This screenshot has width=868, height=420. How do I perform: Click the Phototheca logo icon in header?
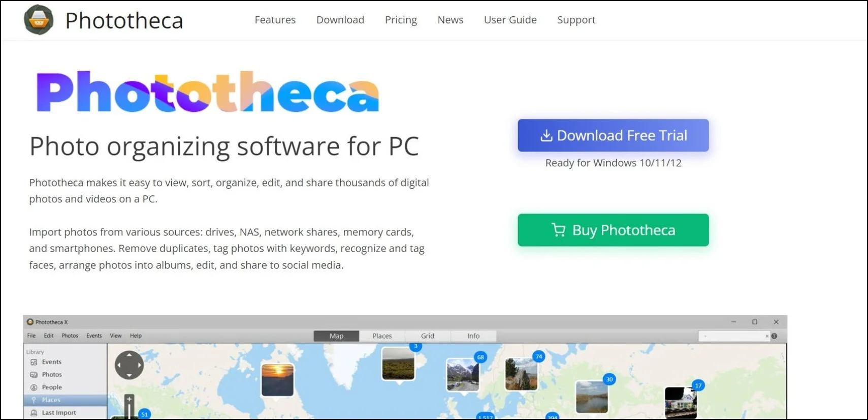39,20
